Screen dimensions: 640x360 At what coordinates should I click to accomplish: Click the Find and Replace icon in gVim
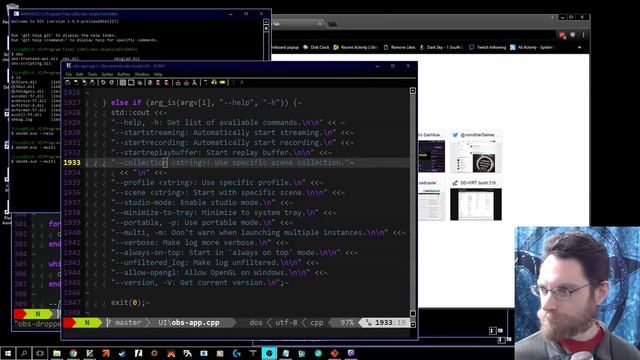coord(150,82)
